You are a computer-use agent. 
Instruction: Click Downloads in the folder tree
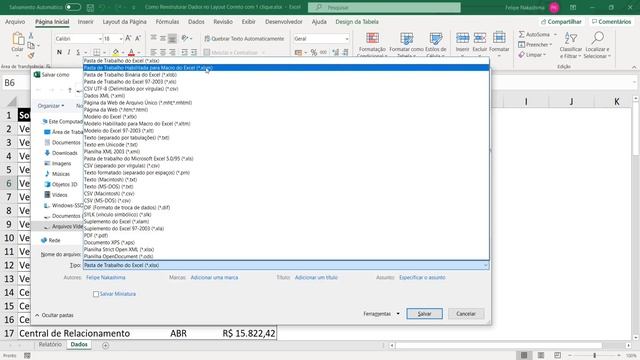pos(64,153)
